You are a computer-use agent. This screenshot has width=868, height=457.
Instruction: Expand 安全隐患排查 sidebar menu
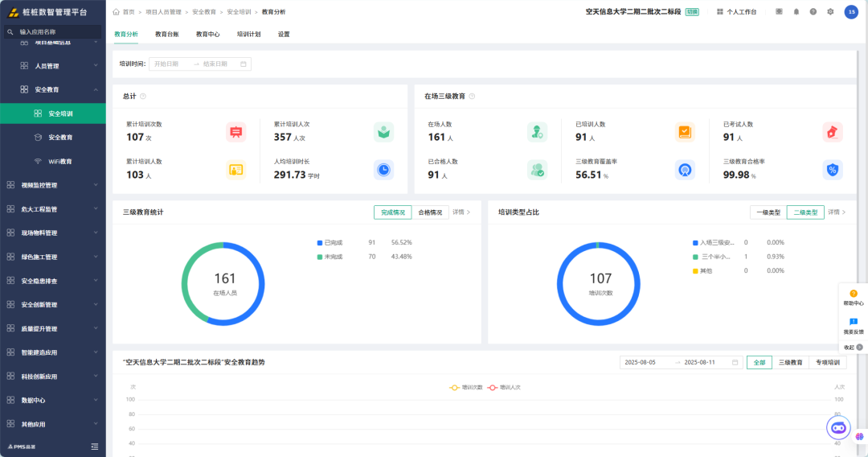click(53, 281)
